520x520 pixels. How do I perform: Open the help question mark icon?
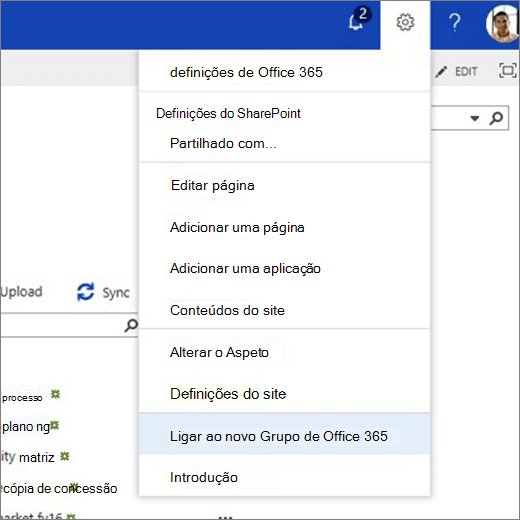[x=454, y=23]
